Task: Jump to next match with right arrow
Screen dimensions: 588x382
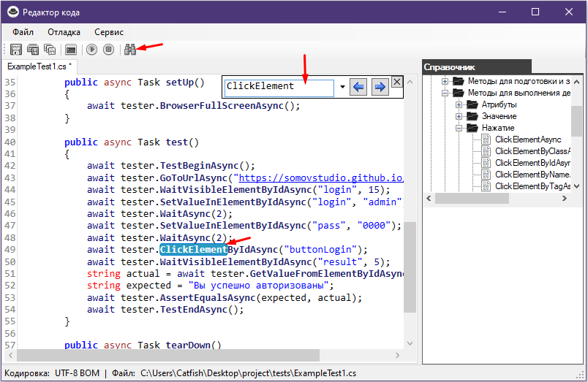Action: [380, 88]
